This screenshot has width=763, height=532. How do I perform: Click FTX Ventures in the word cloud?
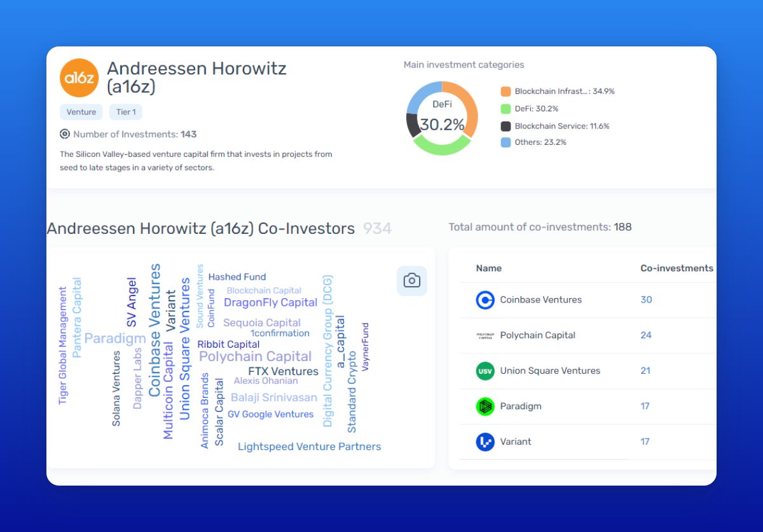pyautogui.click(x=284, y=371)
